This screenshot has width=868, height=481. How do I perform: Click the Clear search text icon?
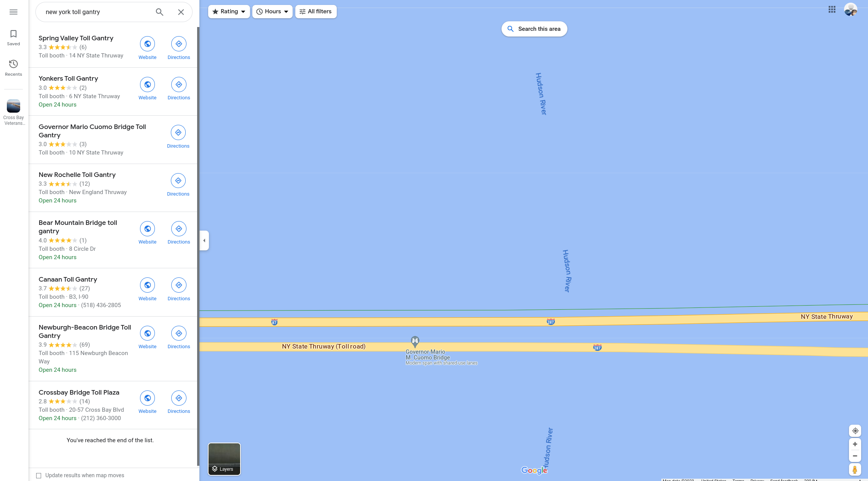181,11
